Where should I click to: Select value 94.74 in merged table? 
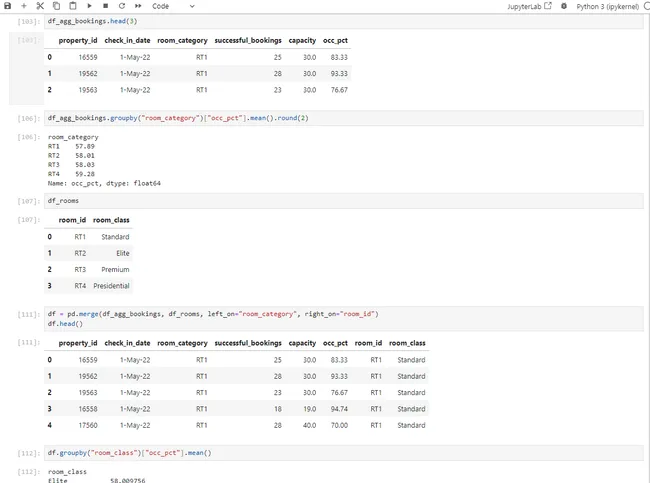click(339, 409)
